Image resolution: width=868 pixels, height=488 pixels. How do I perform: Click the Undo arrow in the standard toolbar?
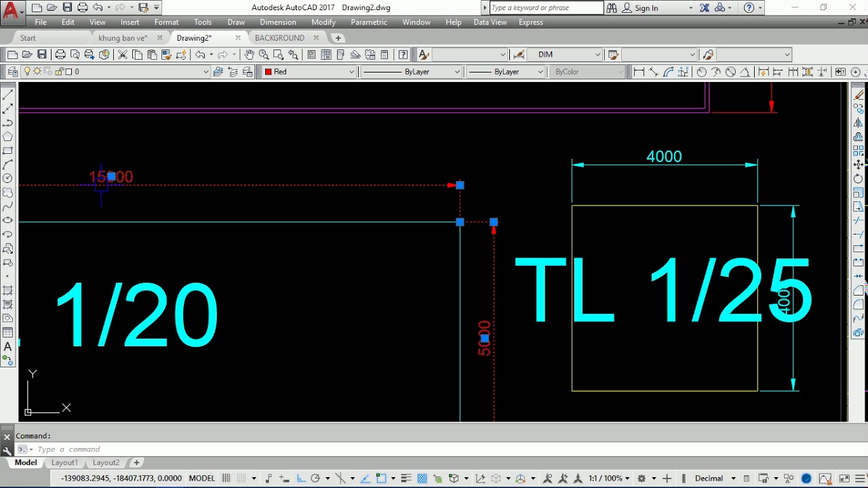pos(200,54)
